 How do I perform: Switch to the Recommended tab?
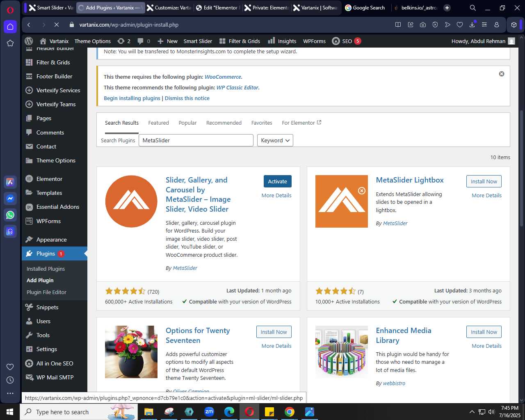pyautogui.click(x=224, y=123)
